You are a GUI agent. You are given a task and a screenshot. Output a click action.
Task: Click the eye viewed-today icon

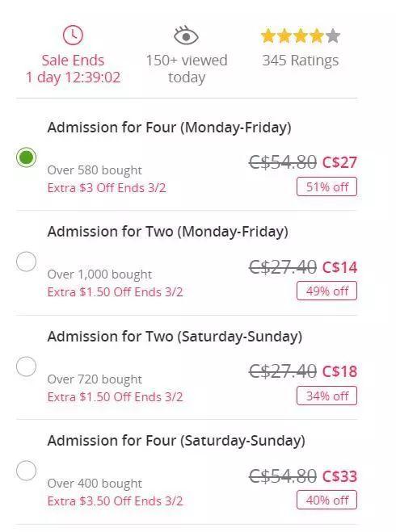tap(186, 36)
